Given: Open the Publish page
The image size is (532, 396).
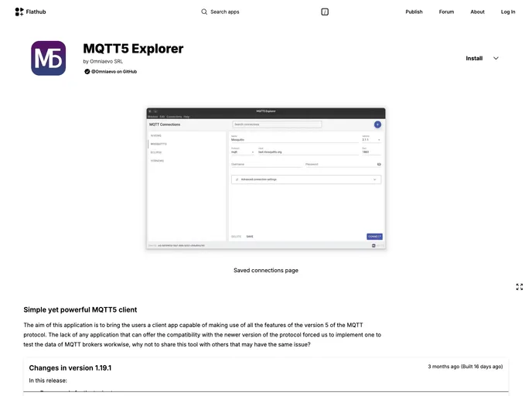Looking at the screenshot, I should 414,12.
